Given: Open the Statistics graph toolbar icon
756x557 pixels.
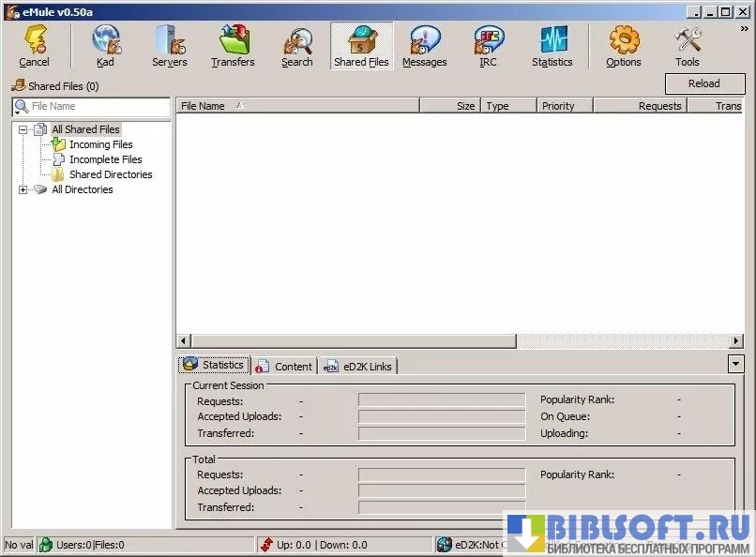Looking at the screenshot, I should 552,46.
